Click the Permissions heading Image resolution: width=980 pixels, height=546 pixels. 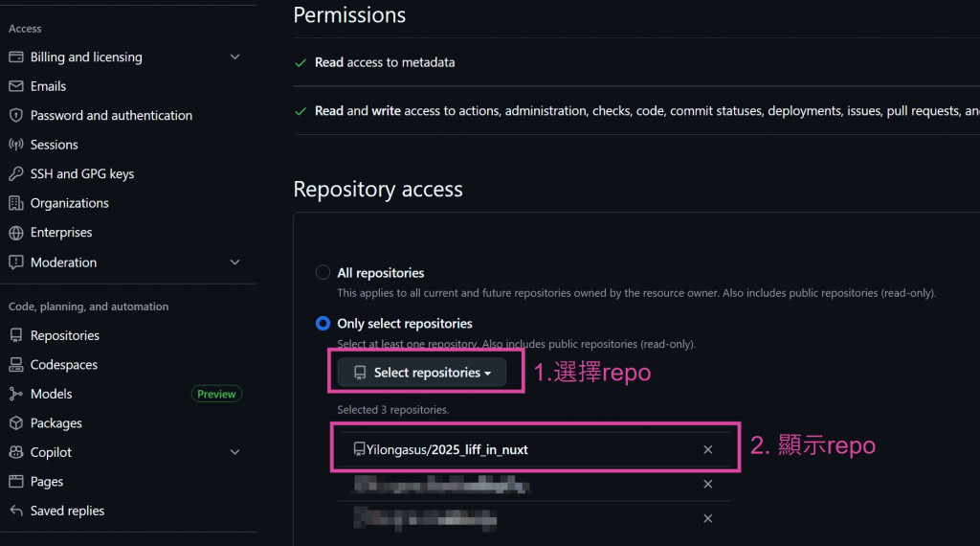[x=349, y=15]
